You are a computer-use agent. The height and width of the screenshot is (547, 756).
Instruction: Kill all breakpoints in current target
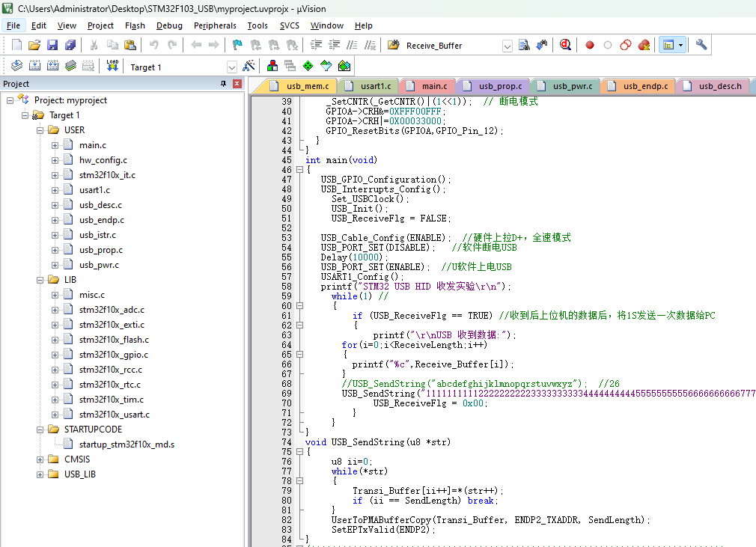tap(644, 46)
